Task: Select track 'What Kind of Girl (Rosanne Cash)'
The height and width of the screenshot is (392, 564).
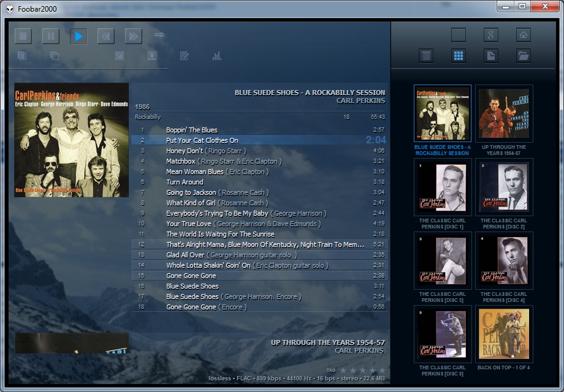Action: point(260,203)
